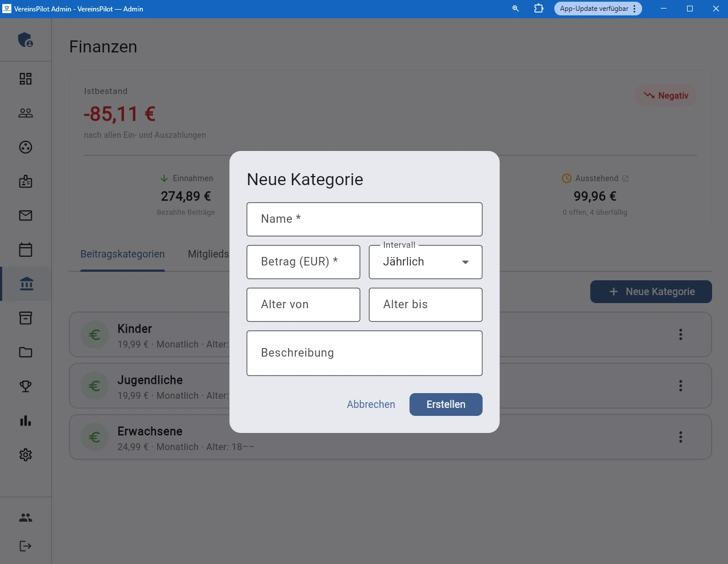This screenshot has height=564, width=728.
Task: Open the bar chart statistics icon
Action: (x=25, y=420)
